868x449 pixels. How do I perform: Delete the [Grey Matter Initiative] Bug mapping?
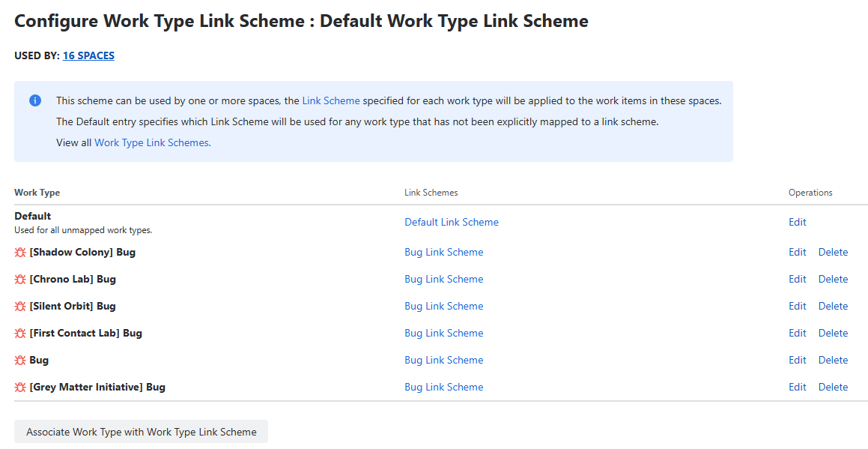[833, 387]
